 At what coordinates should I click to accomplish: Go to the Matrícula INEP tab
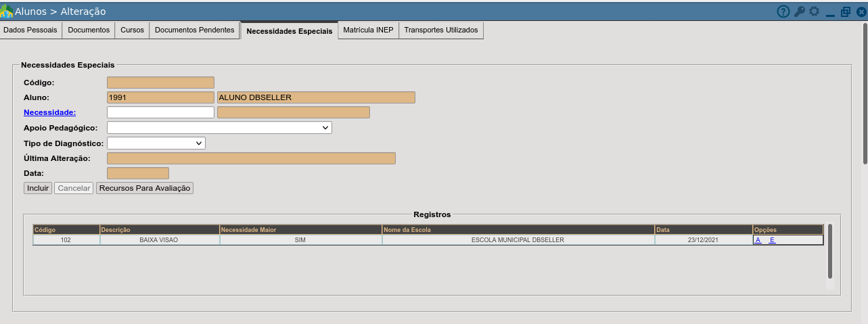pyautogui.click(x=368, y=30)
